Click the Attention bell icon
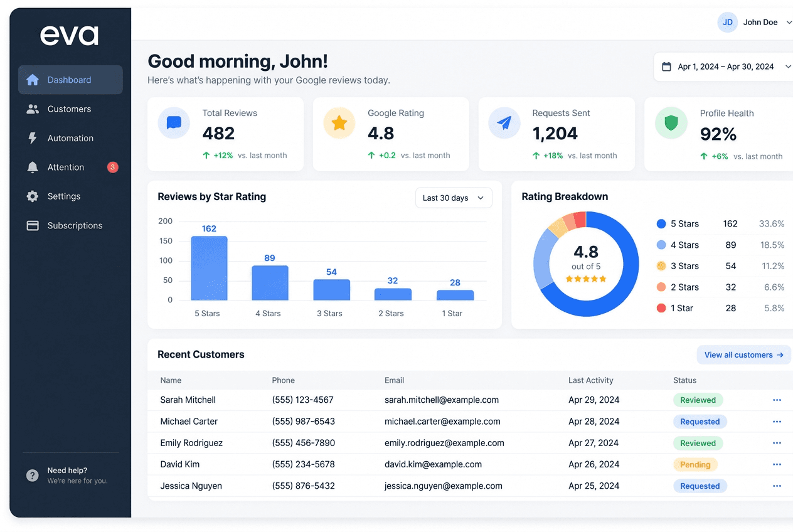 point(33,168)
